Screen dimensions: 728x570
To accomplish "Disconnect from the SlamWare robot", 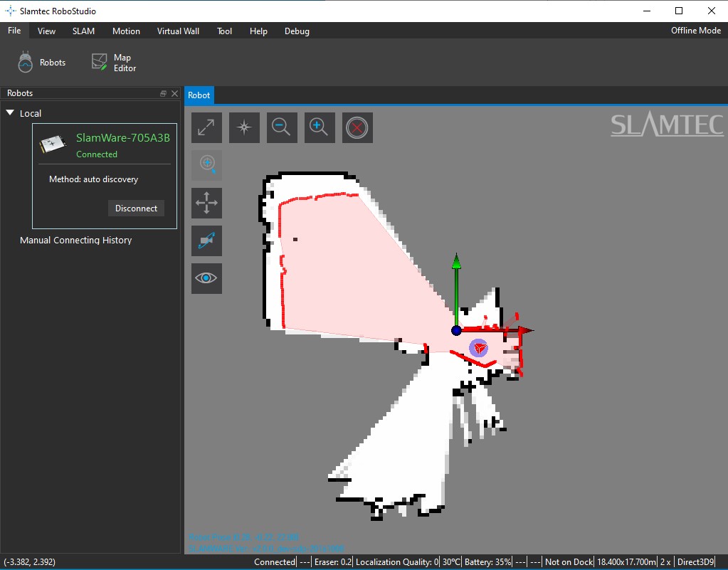I will 136,209.
